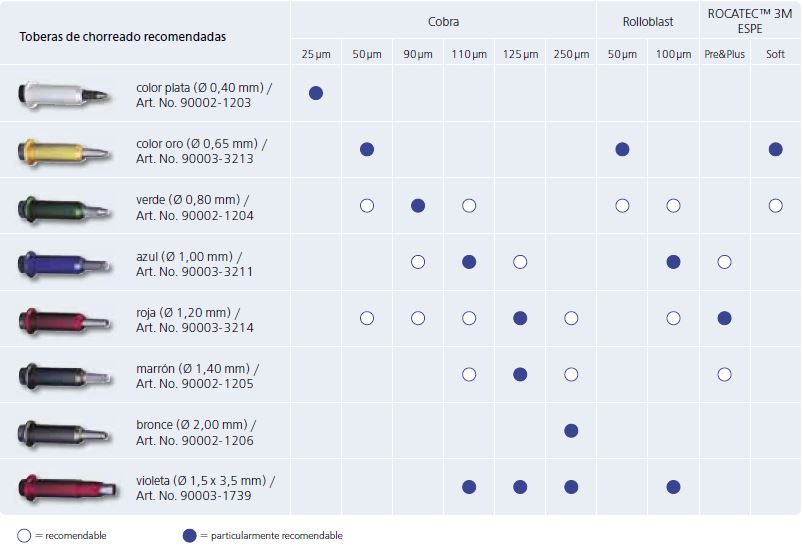Click the ROCATEC 3M ESPE header
Screen dimensions: 803x553
click(x=749, y=20)
